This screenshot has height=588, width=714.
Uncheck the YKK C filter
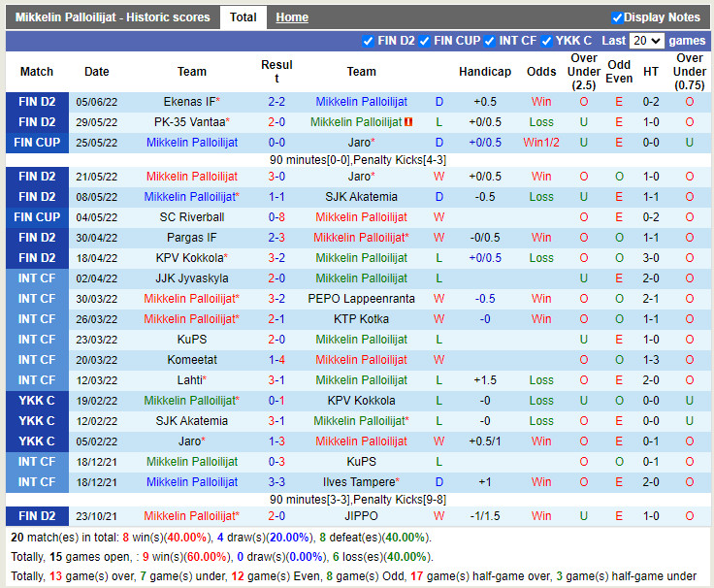(547, 41)
